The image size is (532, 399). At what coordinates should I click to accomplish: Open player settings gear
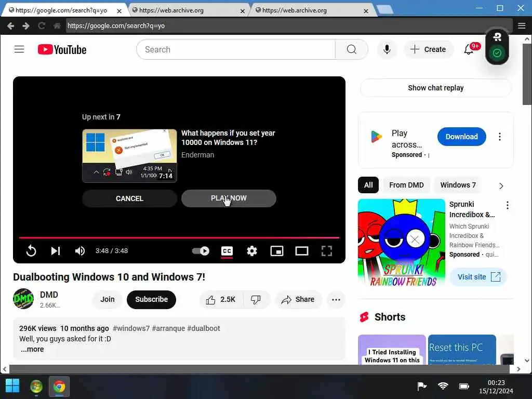point(252,251)
